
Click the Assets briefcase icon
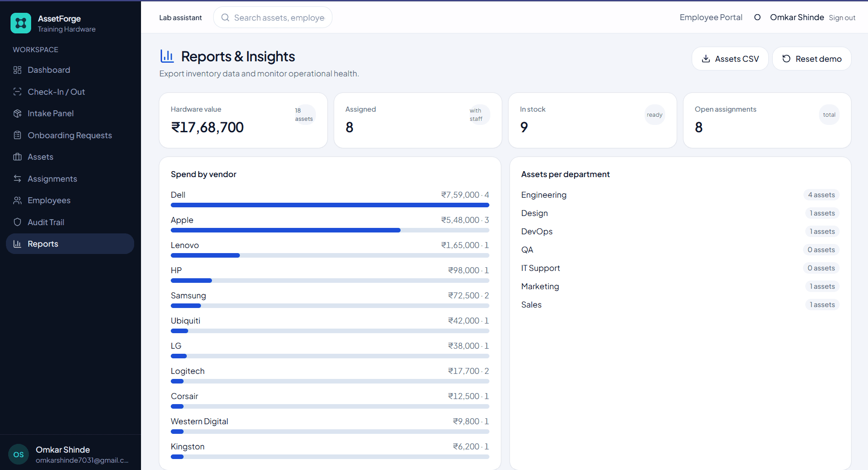tap(17, 157)
